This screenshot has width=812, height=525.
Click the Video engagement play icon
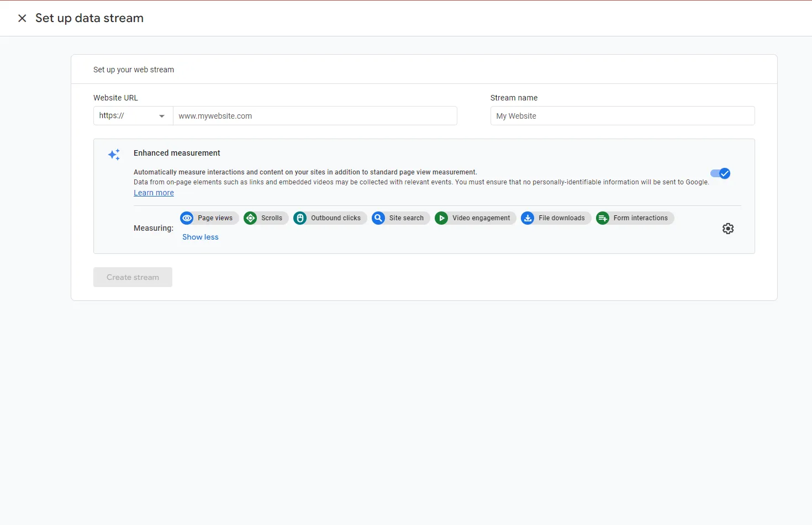tap(441, 218)
